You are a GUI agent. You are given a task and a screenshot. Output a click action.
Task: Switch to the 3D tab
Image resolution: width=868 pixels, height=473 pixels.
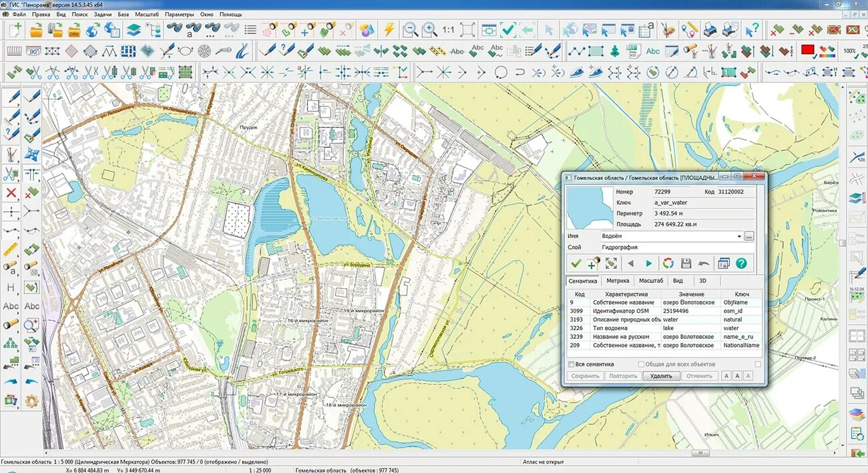702,281
